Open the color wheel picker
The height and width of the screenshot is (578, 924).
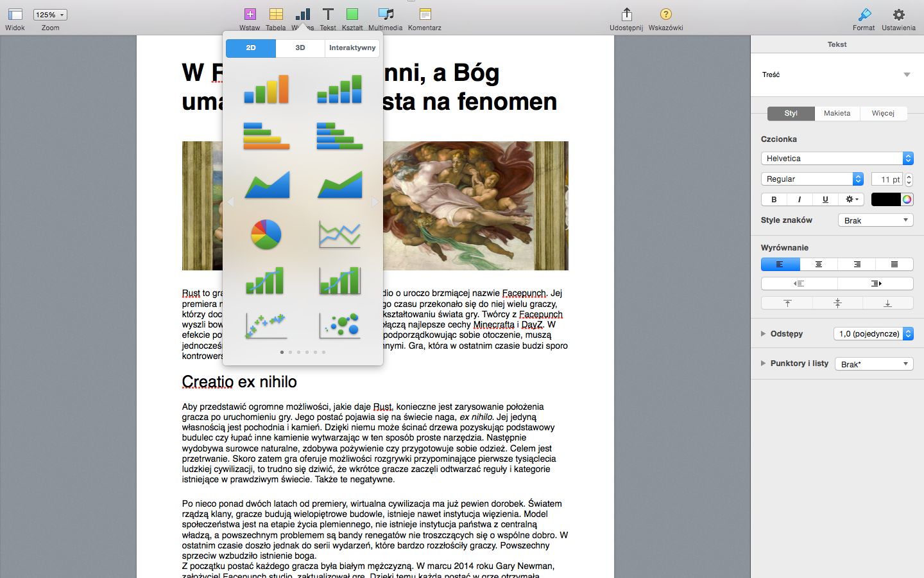907,199
